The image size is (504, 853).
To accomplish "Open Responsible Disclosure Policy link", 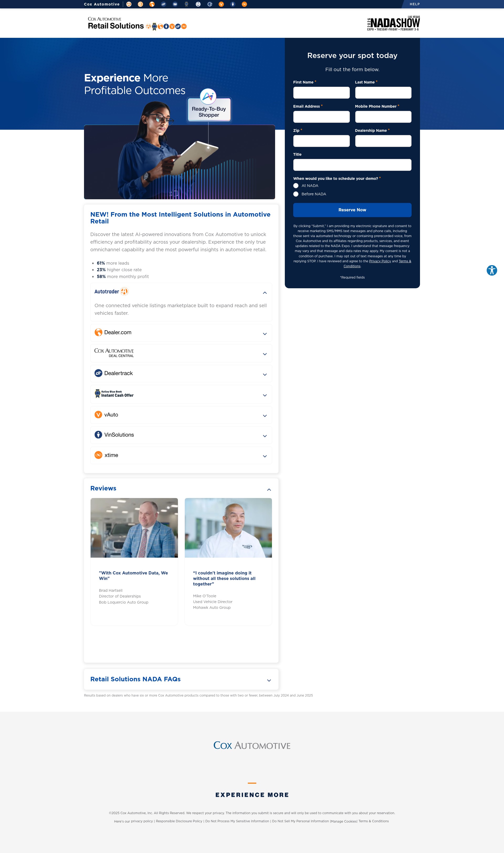I will tap(179, 821).
